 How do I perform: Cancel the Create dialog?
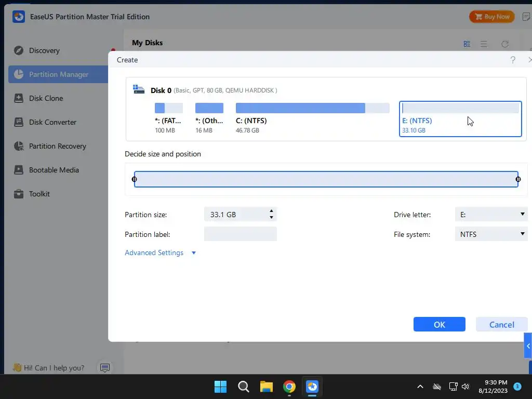[x=501, y=324]
